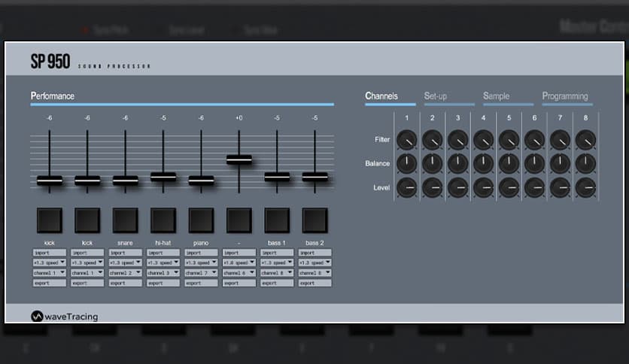629x364 pixels.
Task: Expand the channel 7 dropdown under piano
Action: click(201, 273)
